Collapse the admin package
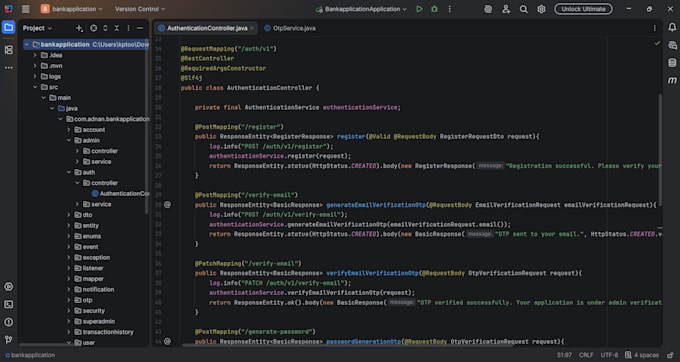680x362 pixels. tap(69, 140)
